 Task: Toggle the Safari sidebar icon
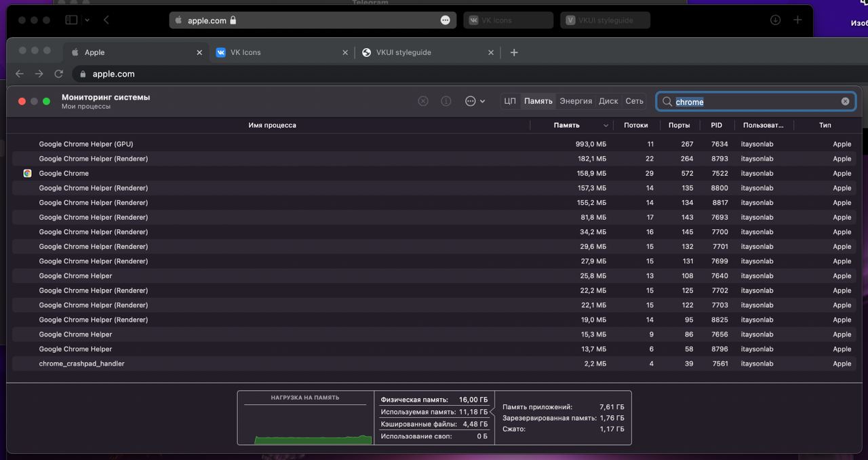(x=71, y=20)
